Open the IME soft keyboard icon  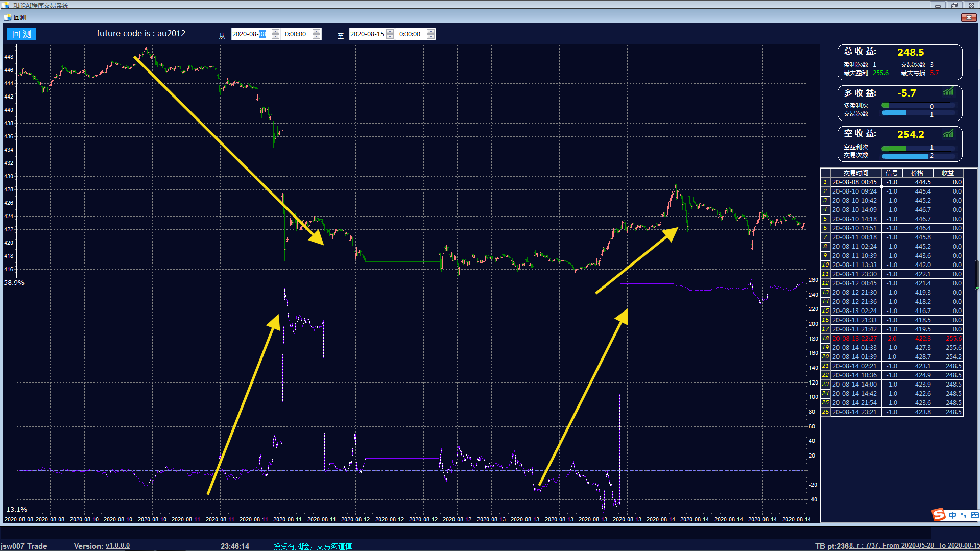[974, 515]
